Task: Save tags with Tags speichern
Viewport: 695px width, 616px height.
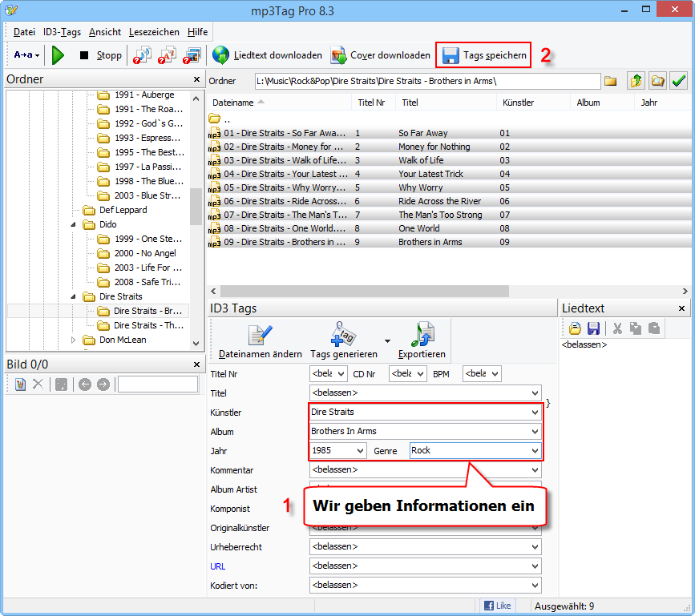Action: pos(483,55)
